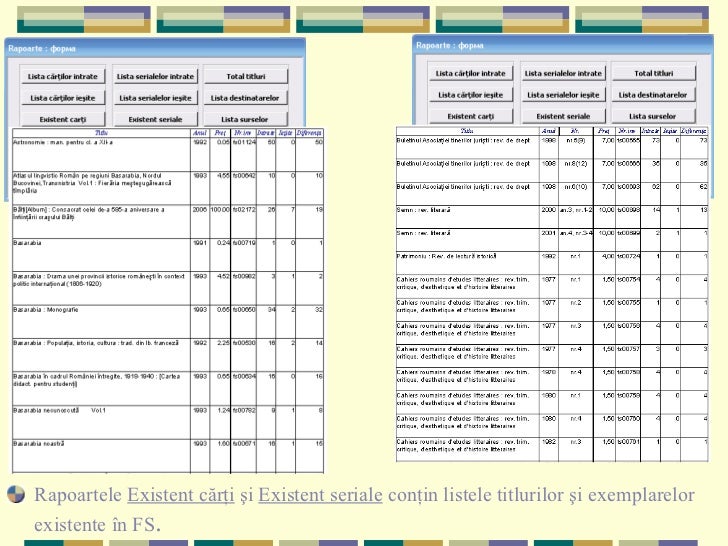Select the 'Diferența' header of the books table

coord(309,133)
